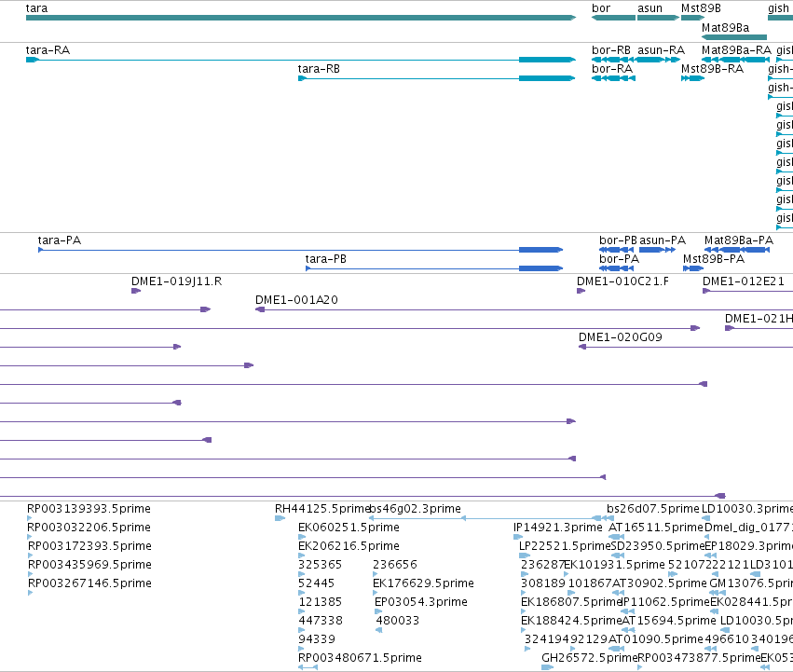
Task: Select the EK176629.5prime EST label
Action: click(423, 583)
